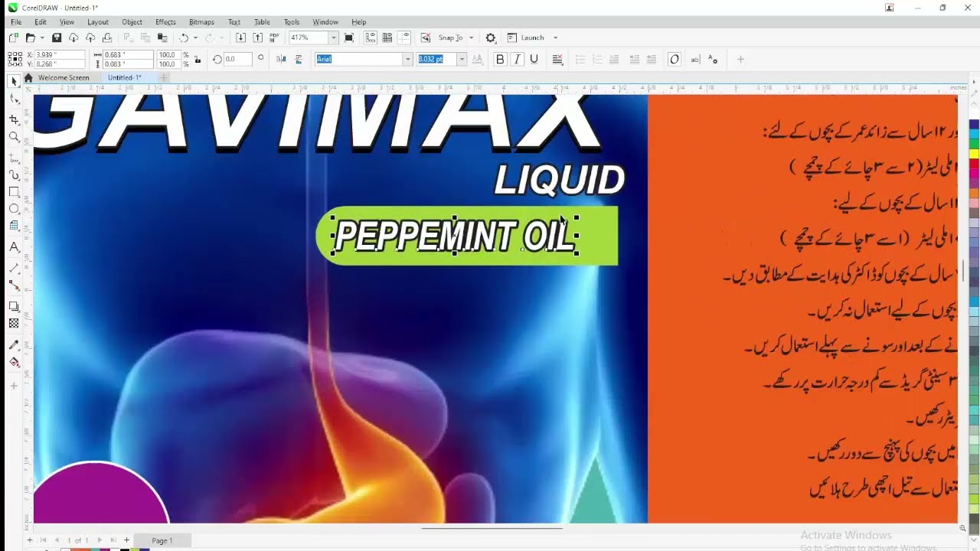Select the Parallel Dimension tool
The width and height of the screenshot is (980, 551).
(x=14, y=268)
